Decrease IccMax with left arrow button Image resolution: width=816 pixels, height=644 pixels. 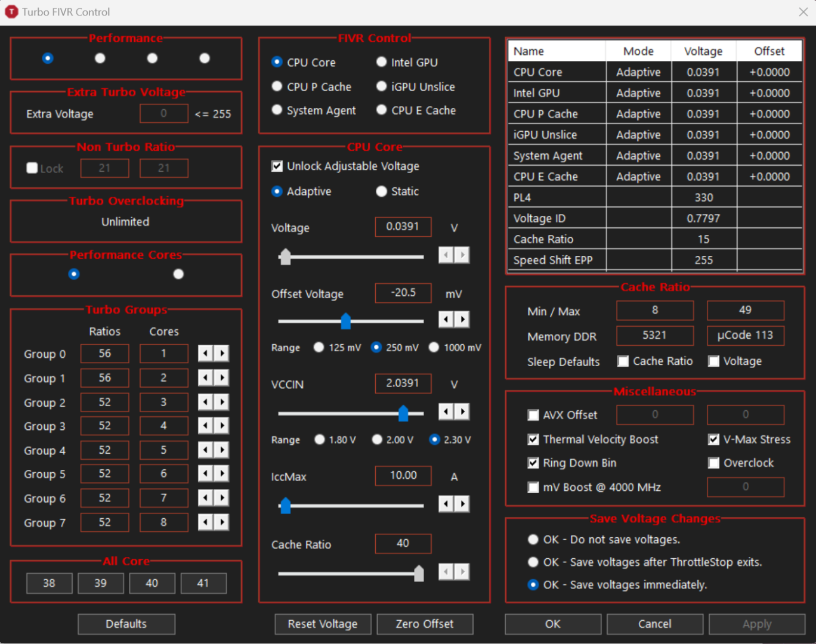click(446, 504)
